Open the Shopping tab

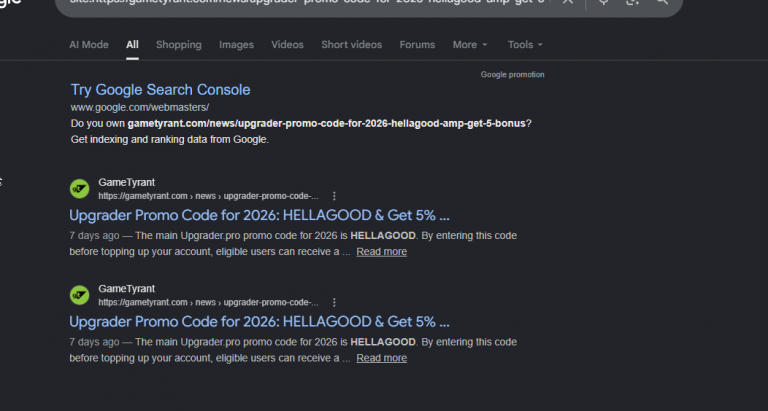(179, 45)
